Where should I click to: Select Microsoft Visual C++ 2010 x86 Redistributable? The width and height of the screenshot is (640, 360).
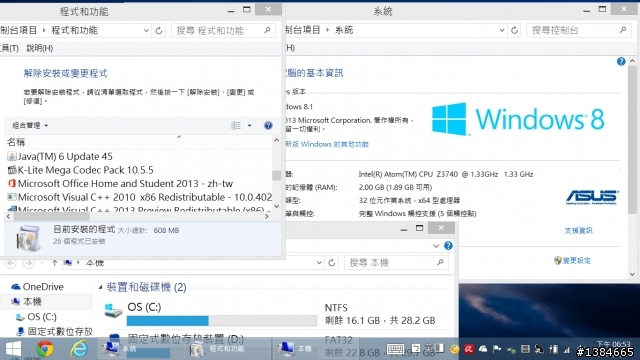click(x=144, y=197)
